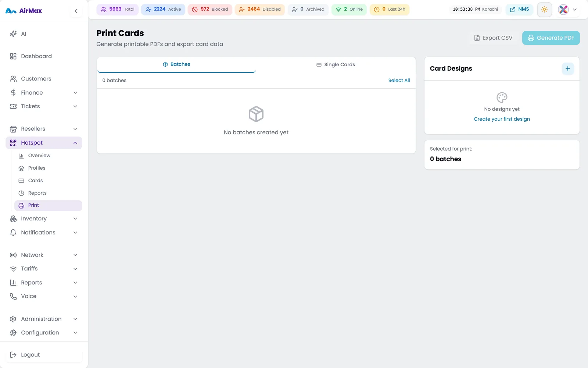The image size is (588, 368).
Task: Click the 972 Blocked status badge
Action: [x=210, y=10]
